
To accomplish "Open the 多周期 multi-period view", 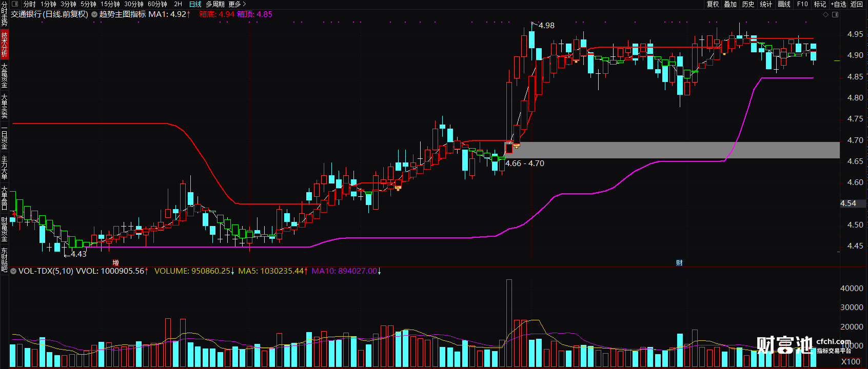I will (215, 4).
